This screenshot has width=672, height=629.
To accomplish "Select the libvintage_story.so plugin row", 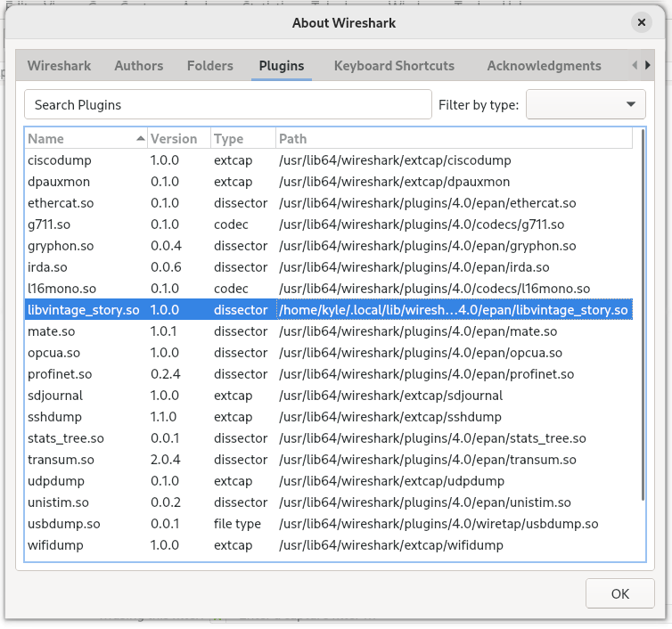I will tap(329, 310).
